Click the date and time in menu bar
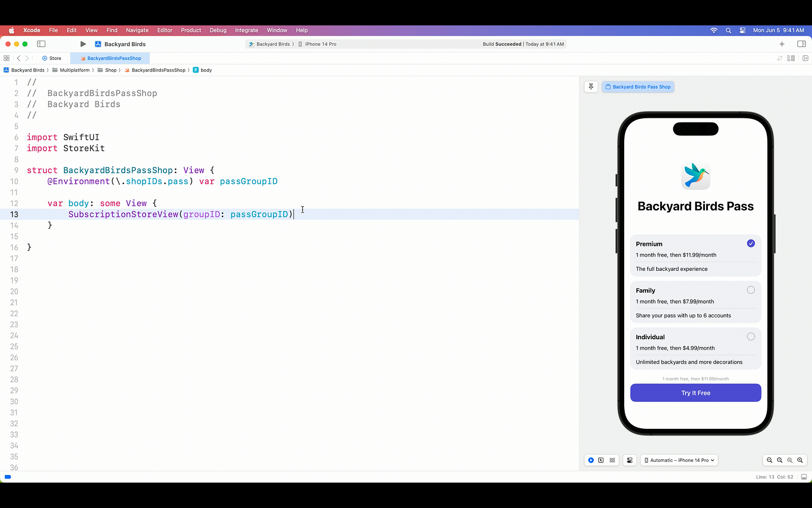 click(x=779, y=30)
